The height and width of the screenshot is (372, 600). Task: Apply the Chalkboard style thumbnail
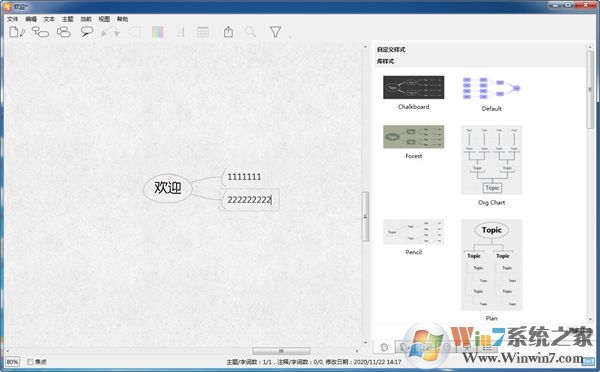coord(414,87)
